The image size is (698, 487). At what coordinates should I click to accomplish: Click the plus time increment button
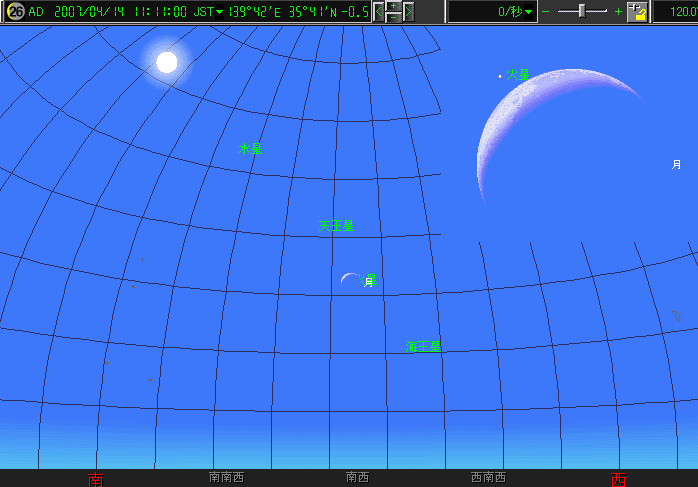[x=393, y=6]
